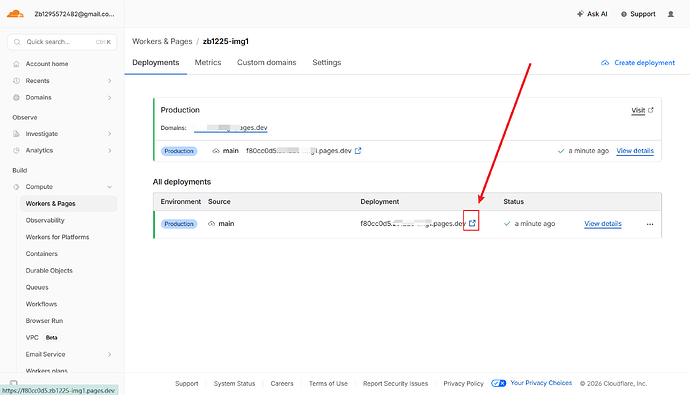Click Your Privacy Choices toggle icon
690x395 pixels.
click(499, 383)
